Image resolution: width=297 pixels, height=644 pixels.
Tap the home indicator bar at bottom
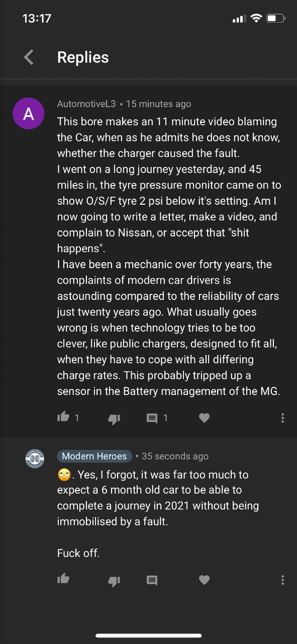[x=148, y=636]
